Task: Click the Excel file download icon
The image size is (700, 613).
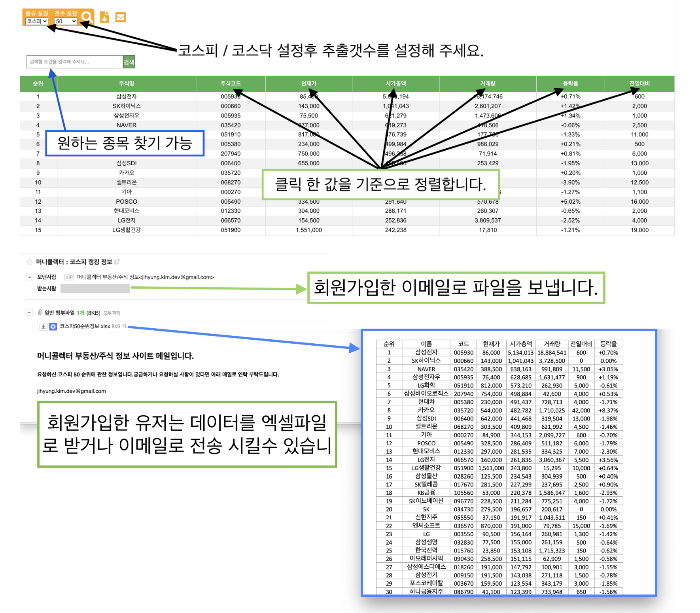Action: point(104,17)
